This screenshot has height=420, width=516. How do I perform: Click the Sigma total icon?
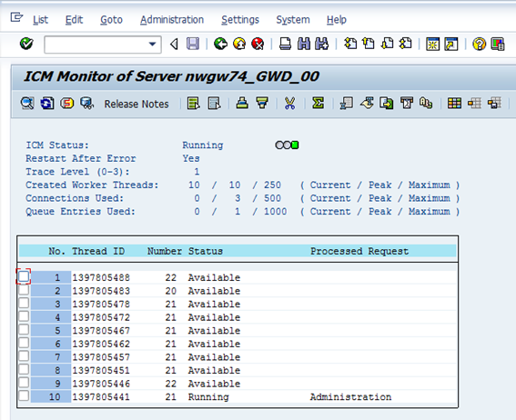coord(318,104)
